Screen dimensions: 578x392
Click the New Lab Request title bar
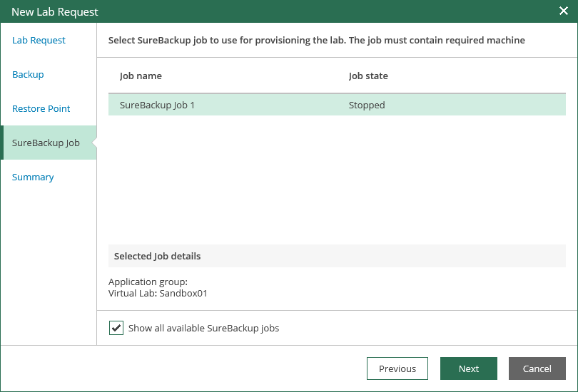[x=280, y=11]
